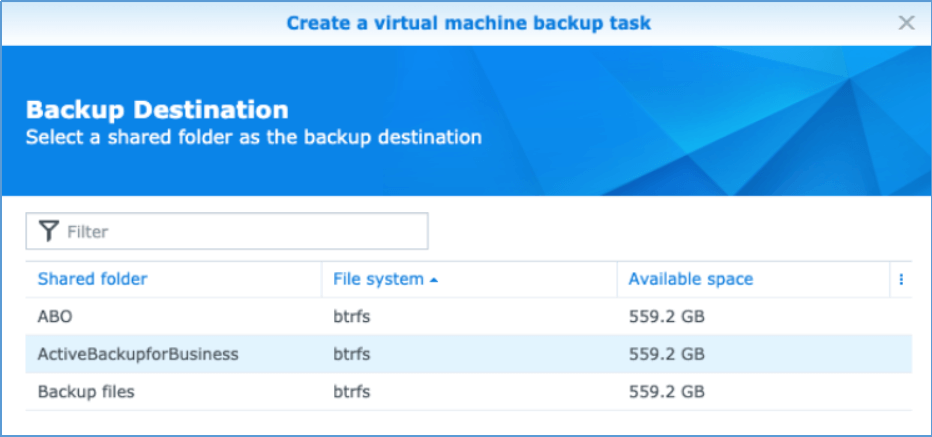Click the Backup Destination heading
The height and width of the screenshot is (437, 932).
(x=157, y=110)
